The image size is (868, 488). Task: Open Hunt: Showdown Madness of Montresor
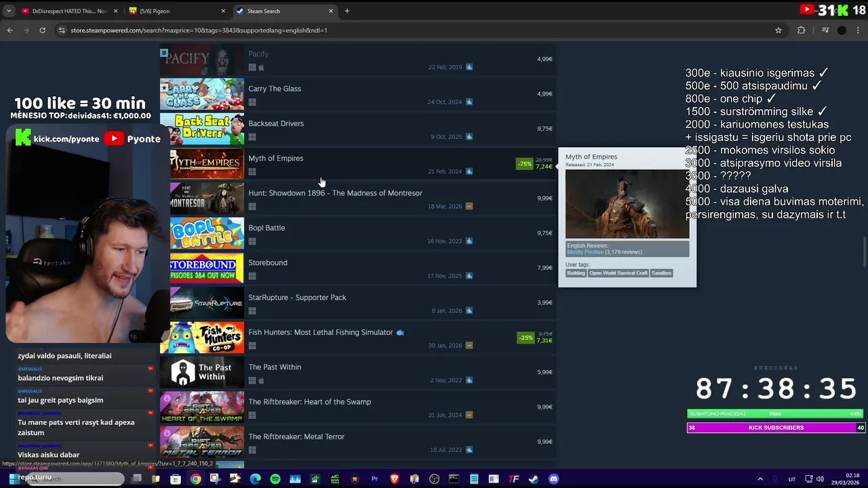358,199
